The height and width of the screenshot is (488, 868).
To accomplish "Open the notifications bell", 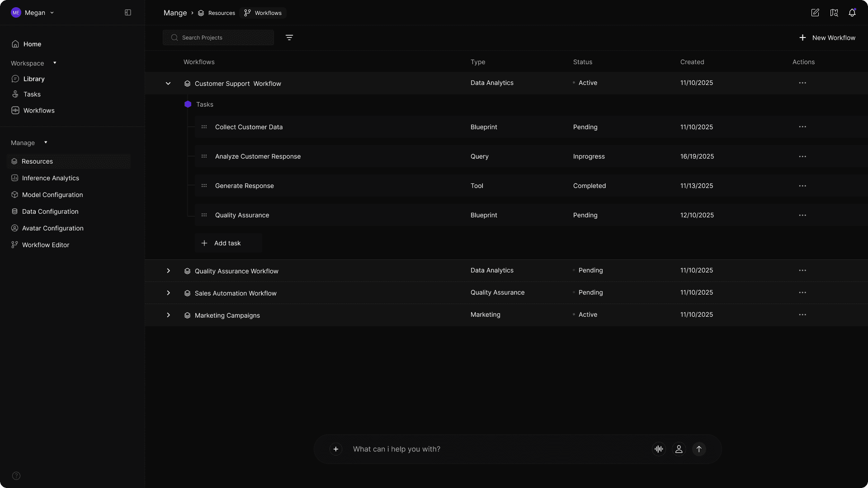I will [x=852, y=13].
